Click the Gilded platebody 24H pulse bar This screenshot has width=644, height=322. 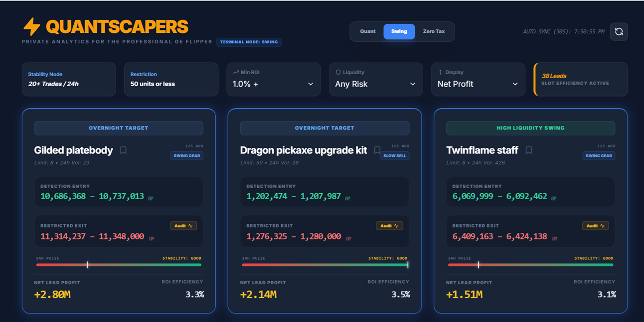pyautogui.click(x=119, y=265)
